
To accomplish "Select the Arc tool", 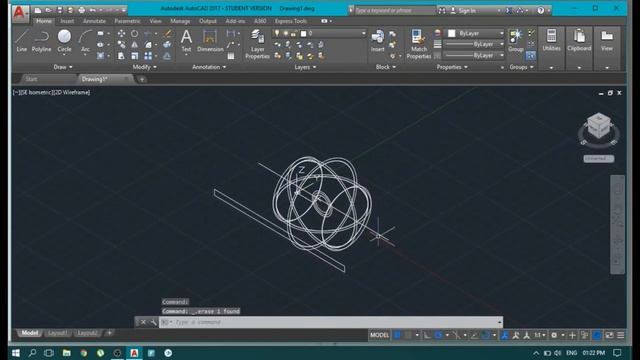I will coord(85,41).
